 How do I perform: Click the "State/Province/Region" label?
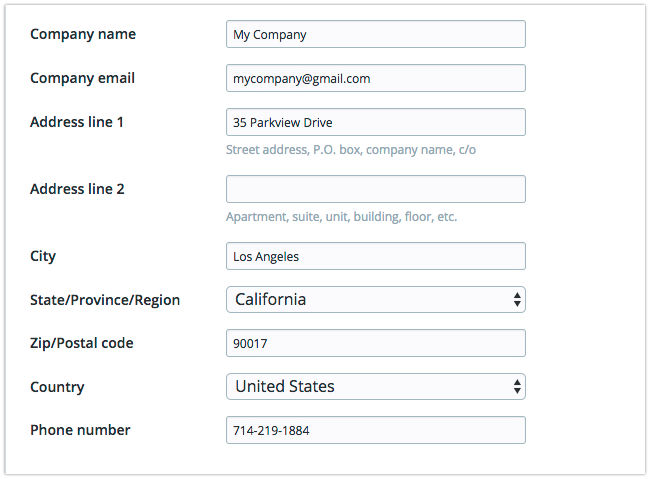(x=105, y=300)
